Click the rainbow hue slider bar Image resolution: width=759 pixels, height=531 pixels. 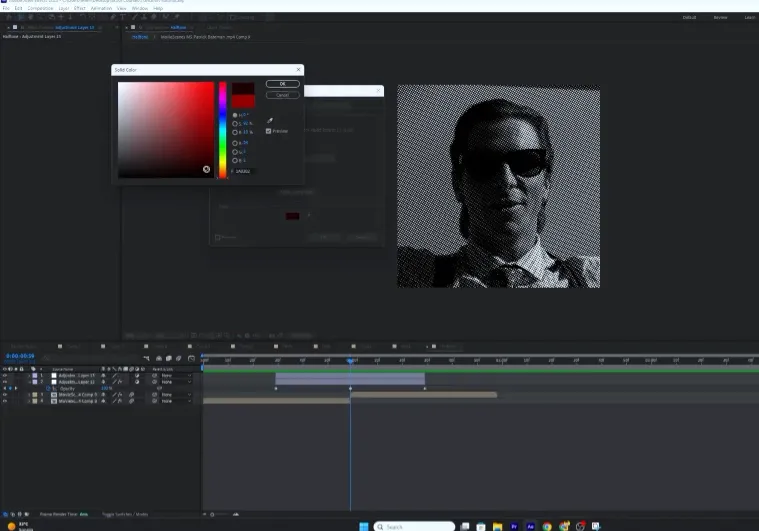222,130
